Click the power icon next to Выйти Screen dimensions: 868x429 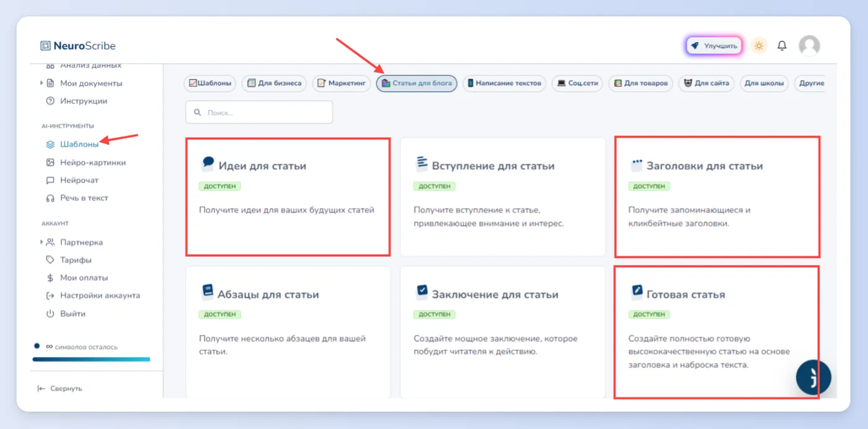50,314
